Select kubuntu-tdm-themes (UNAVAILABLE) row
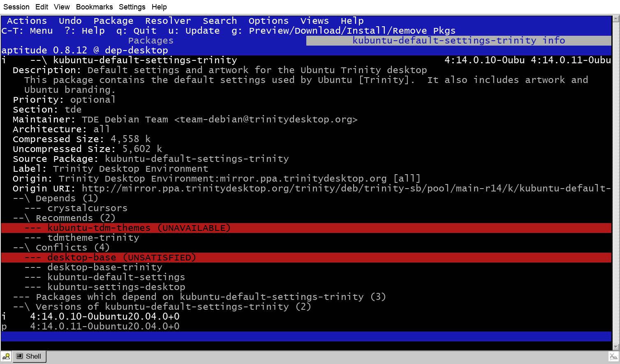The height and width of the screenshot is (364, 620). pos(306,228)
